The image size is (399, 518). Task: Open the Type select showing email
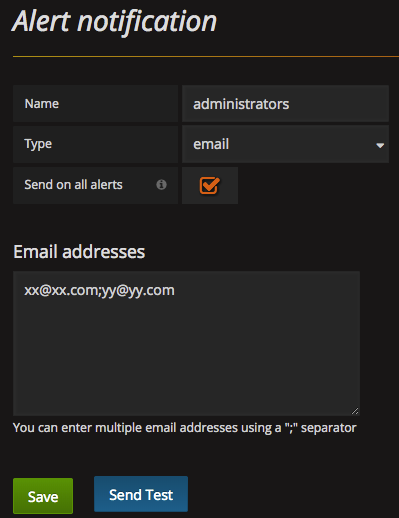(x=285, y=144)
